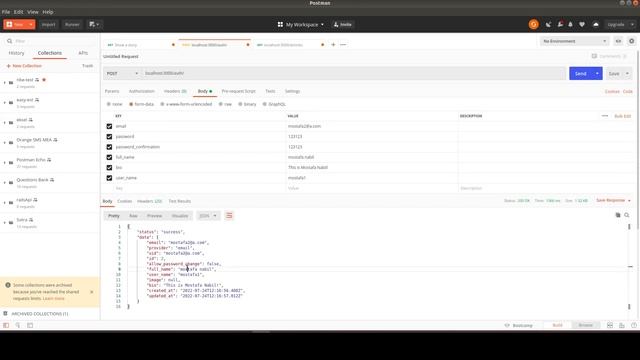Click the Import button

(48, 24)
